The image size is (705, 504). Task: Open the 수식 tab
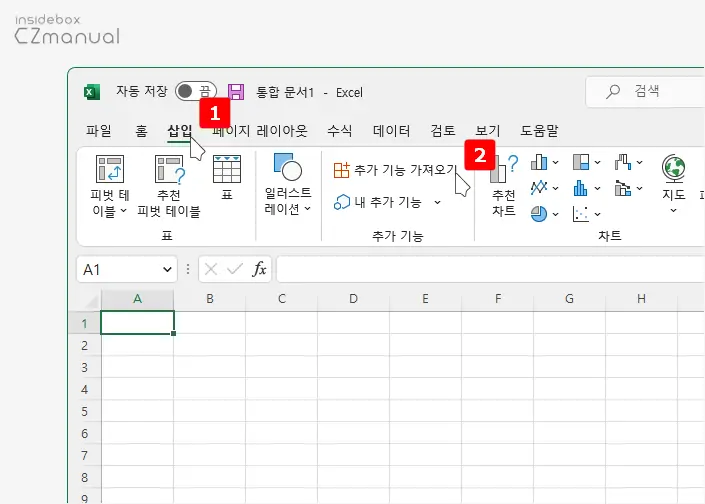coord(340,131)
